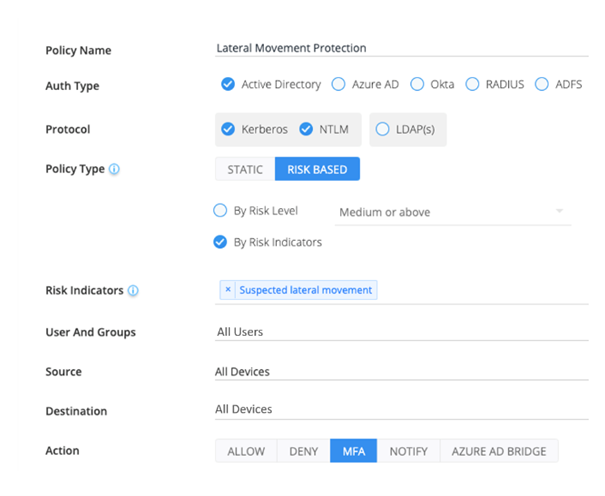Click the Policy Name text field
Screen dimensions: 605x496
400,48
